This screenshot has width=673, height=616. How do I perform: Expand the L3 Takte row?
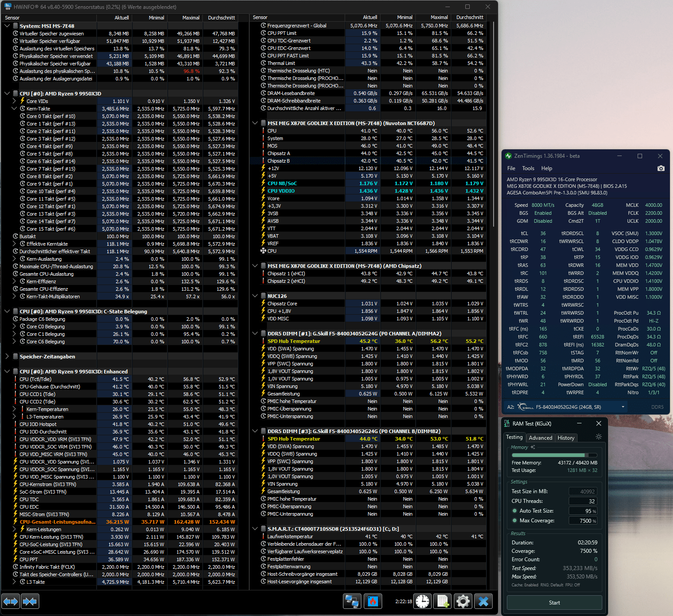pos(14,582)
